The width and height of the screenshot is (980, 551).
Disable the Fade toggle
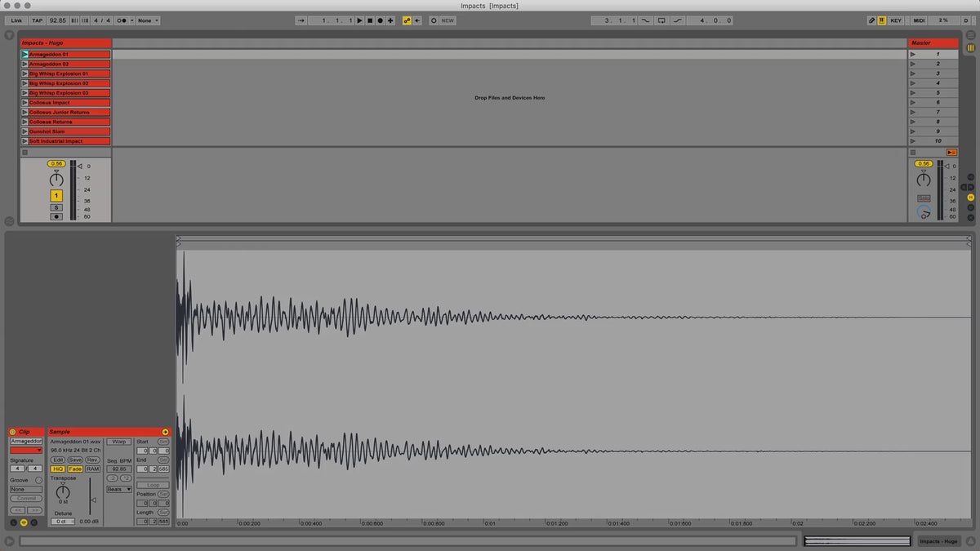click(75, 469)
